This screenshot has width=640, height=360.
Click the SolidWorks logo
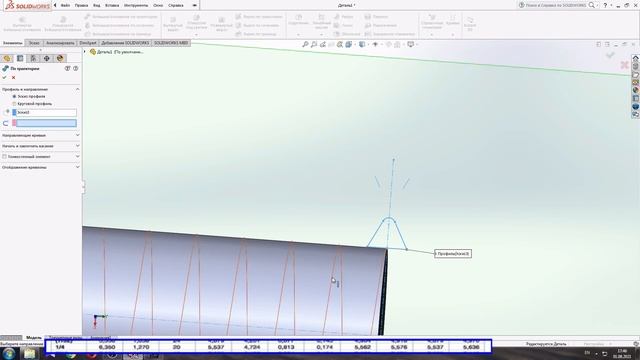click(x=27, y=6)
